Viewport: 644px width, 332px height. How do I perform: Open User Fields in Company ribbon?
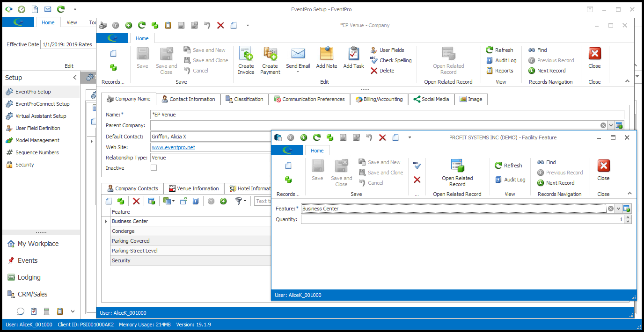tap(387, 50)
